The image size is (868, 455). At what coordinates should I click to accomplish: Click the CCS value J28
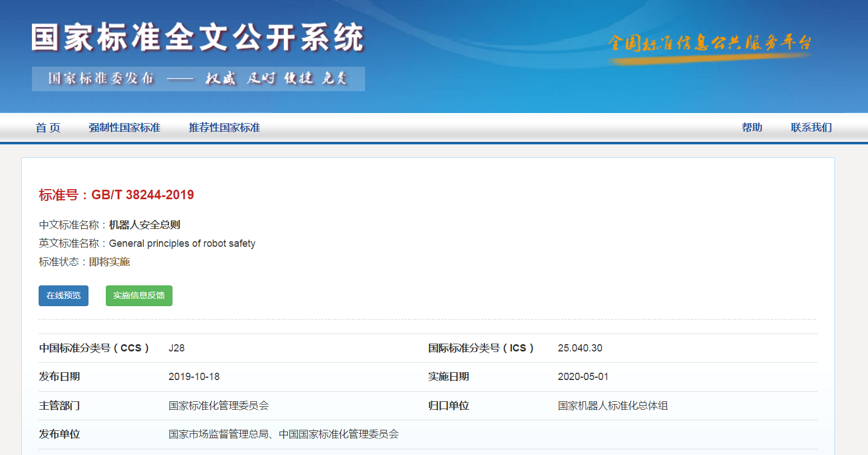pyautogui.click(x=176, y=348)
